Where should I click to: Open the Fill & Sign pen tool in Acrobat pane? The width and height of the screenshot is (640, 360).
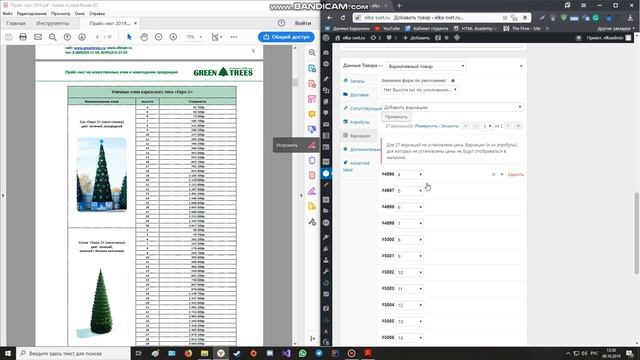coord(312,191)
